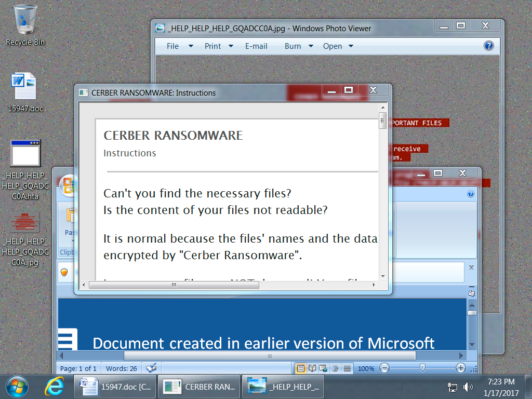Open the Print menu in Photo Viewer

click(212, 46)
